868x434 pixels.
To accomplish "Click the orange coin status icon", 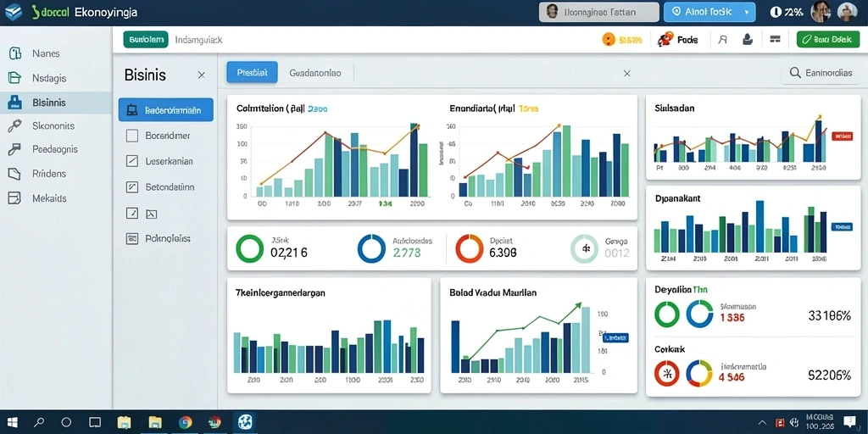I will point(609,39).
